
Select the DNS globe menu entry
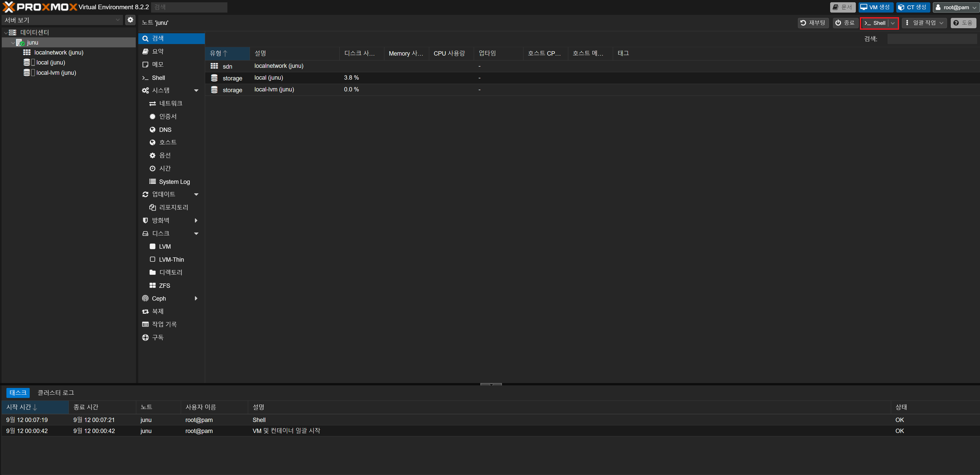click(x=165, y=129)
